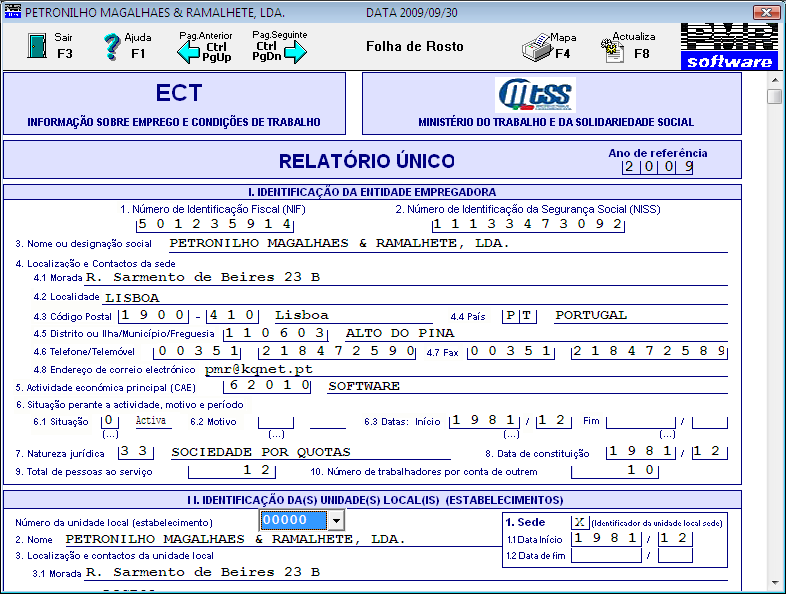The height and width of the screenshot is (594, 786).
Task: Click the MTSS ministry logo
Action: click(535, 95)
